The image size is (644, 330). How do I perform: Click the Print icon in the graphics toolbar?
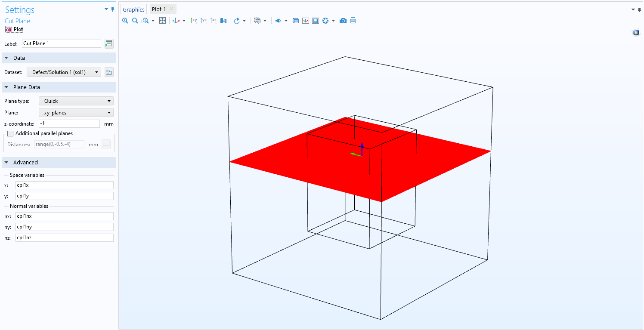tap(353, 21)
